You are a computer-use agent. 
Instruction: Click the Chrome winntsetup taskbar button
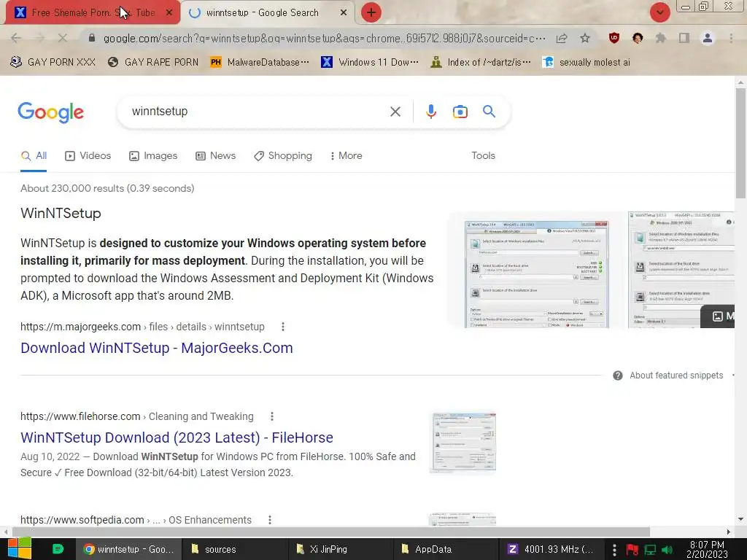(128, 549)
